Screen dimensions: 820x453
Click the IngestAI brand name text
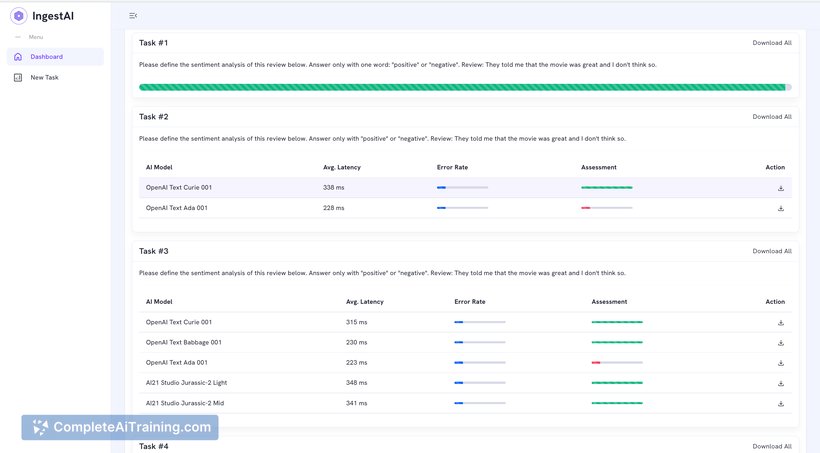coord(53,16)
